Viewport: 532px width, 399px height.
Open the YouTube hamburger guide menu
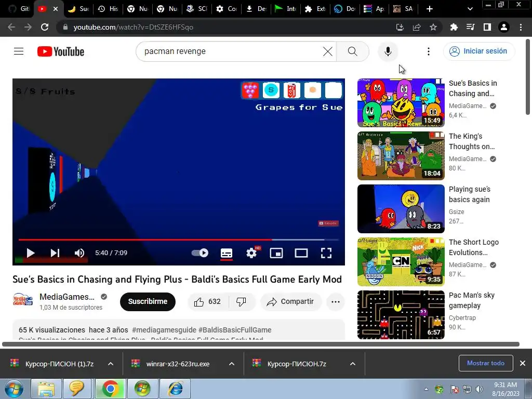[x=19, y=51]
